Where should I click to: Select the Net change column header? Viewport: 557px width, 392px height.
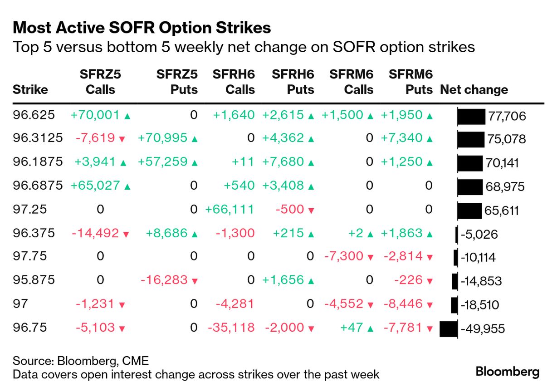click(x=474, y=89)
